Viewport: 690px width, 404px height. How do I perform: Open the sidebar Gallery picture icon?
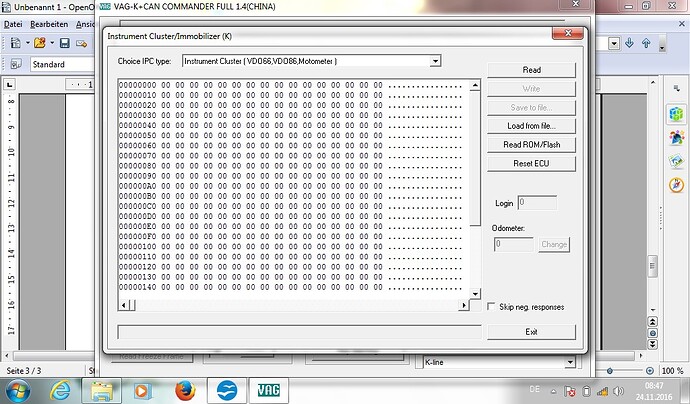coord(676,162)
